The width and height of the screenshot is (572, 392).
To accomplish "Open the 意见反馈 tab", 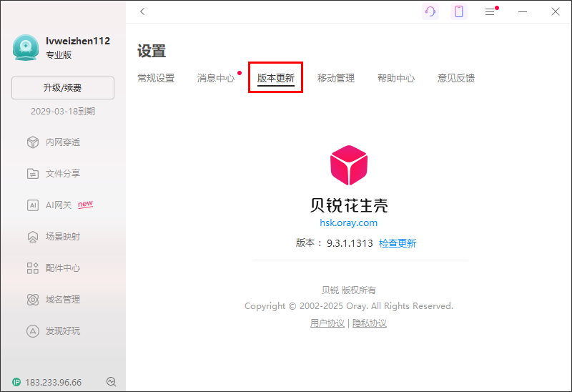I will [x=455, y=78].
